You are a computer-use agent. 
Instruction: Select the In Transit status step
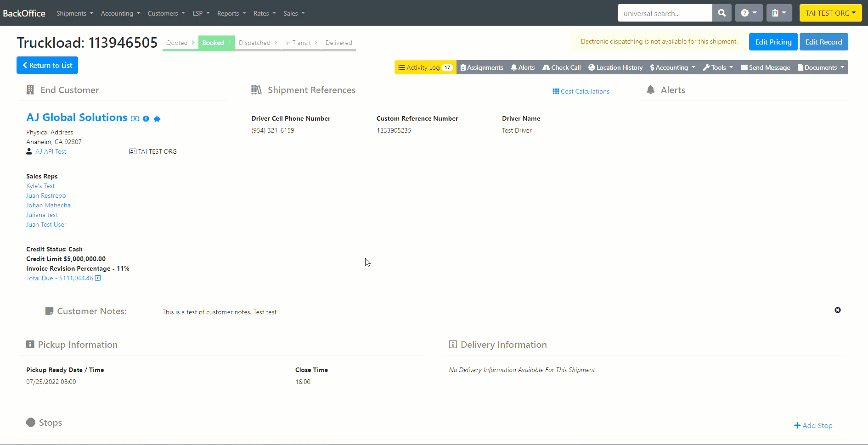coord(301,43)
